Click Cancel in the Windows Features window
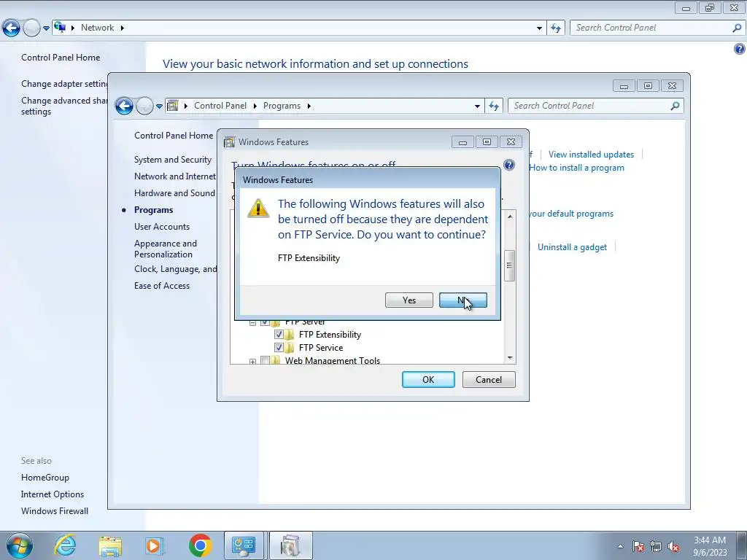This screenshot has height=560, width=747. [489, 379]
